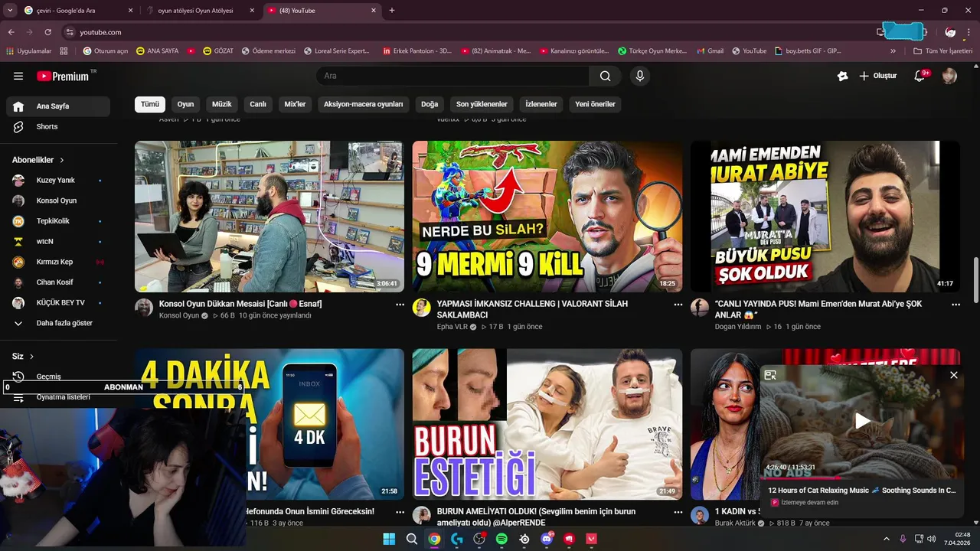Open more options for CANLI YAYINDA PUS video
Viewport: 980px width, 551px height.
955,305
